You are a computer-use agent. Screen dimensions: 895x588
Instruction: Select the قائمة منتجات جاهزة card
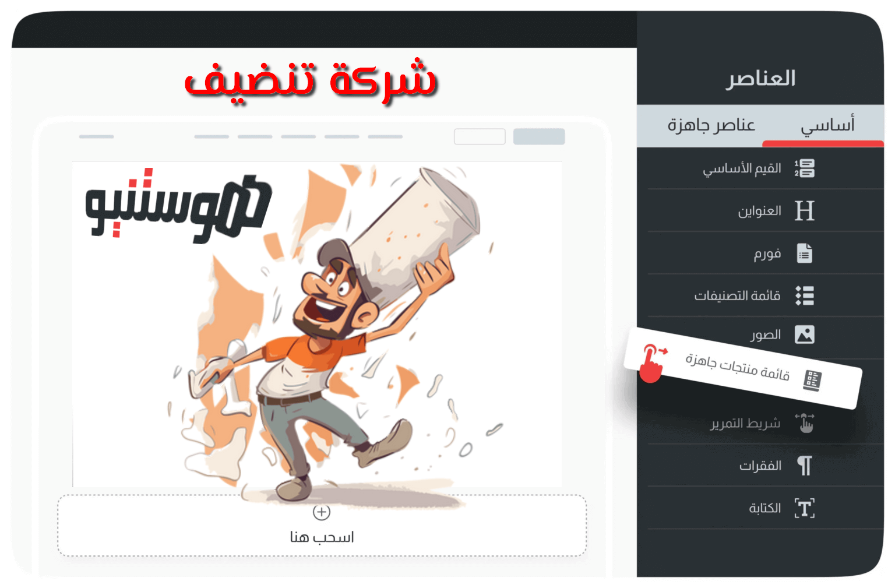click(x=742, y=368)
